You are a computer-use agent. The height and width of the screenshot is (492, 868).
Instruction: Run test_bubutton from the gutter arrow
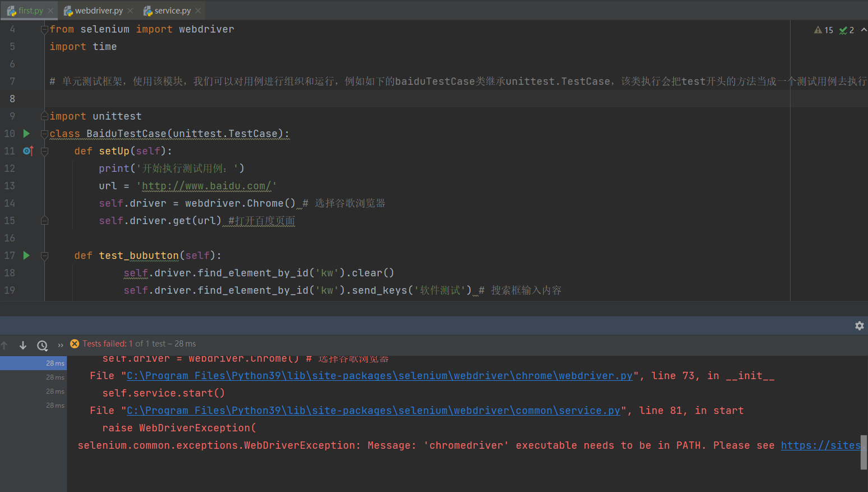[26, 256]
